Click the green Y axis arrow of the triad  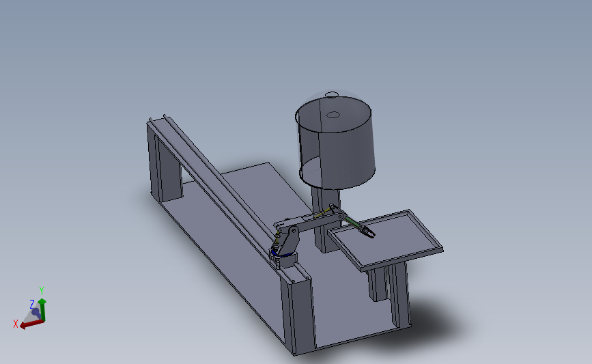tap(42, 309)
